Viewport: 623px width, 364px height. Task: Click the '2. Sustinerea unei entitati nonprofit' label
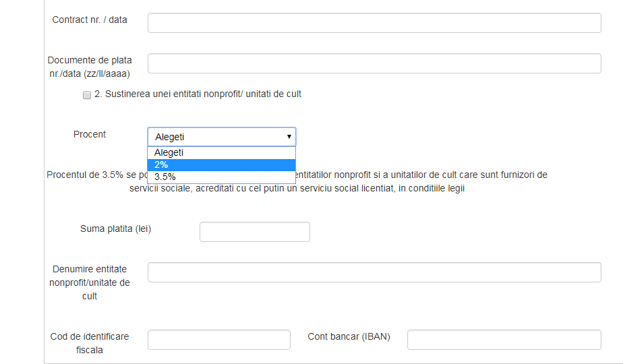(x=198, y=94)
